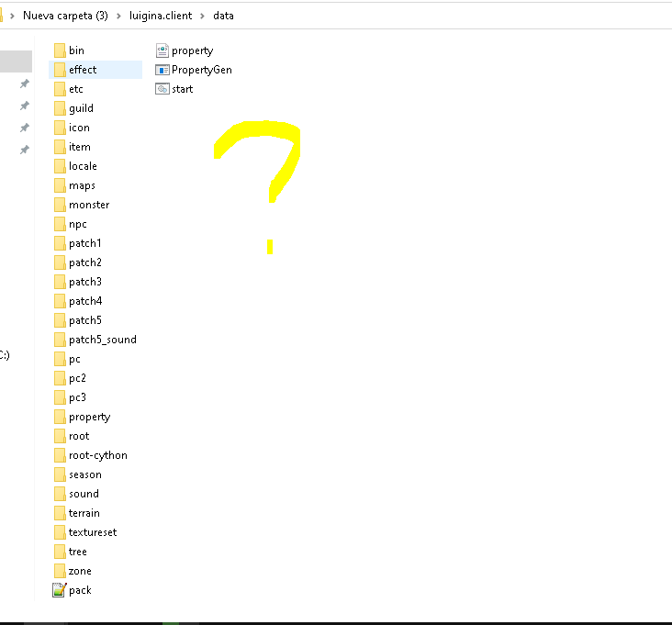Click the start batch file icon

click(x=162, y=89)
